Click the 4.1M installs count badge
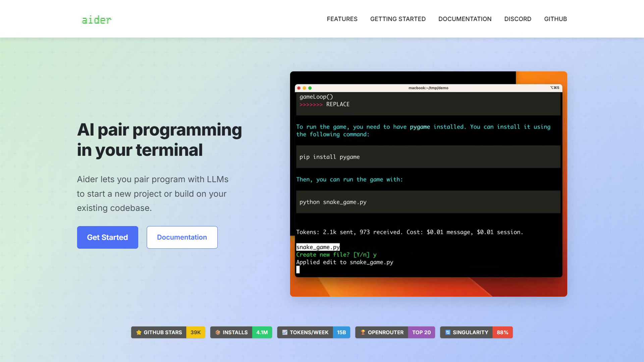 (262, 332)
